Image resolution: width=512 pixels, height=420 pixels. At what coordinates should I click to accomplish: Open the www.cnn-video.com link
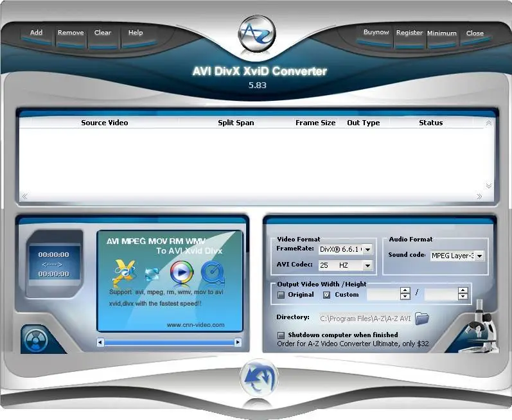tap(195, 325)
